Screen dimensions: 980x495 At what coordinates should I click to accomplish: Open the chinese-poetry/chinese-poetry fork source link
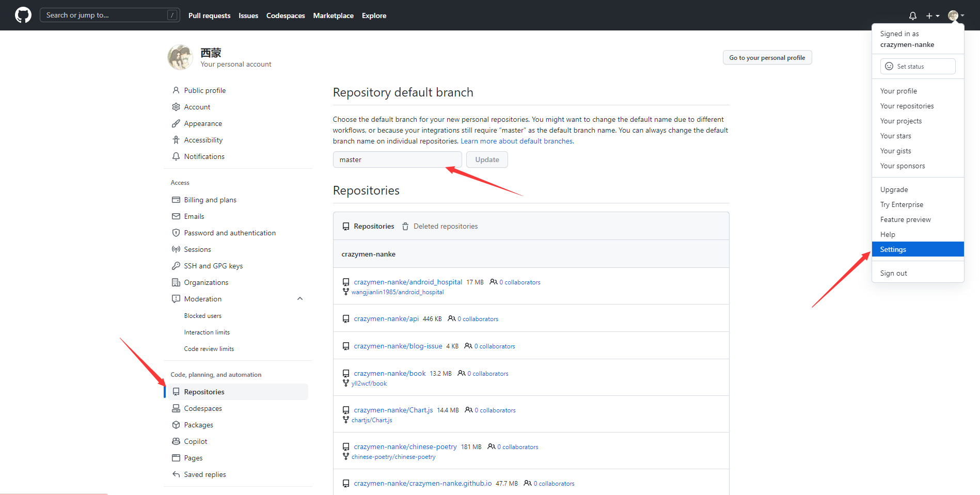click(x=393, y=457)
